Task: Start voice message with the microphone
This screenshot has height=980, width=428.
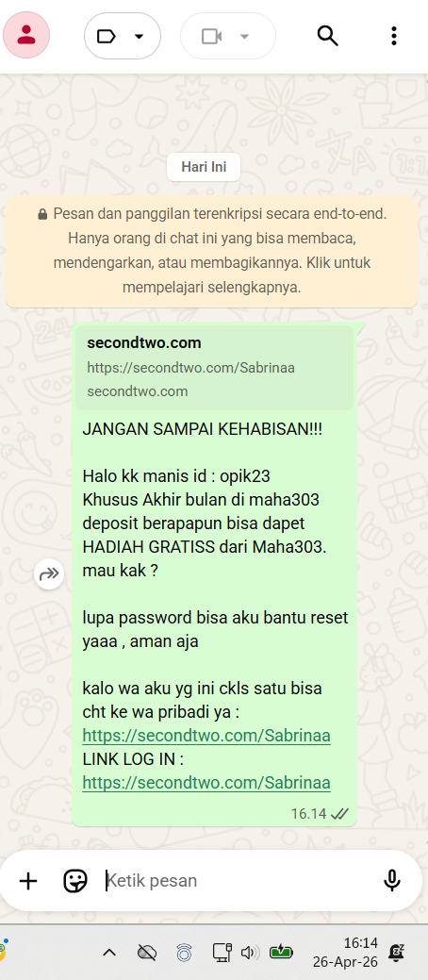Action: pos(392,881)
